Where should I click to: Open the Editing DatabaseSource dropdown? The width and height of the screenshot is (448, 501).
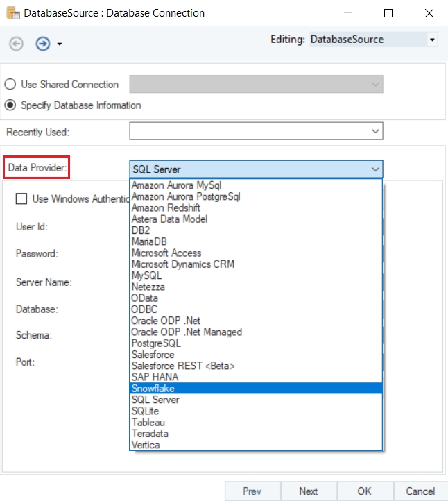(x=432, y=40)
